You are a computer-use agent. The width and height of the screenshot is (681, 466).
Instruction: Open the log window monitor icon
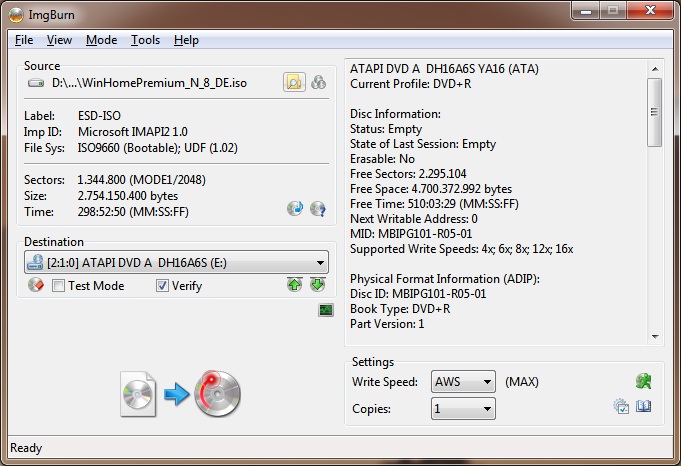coord(326,310)
